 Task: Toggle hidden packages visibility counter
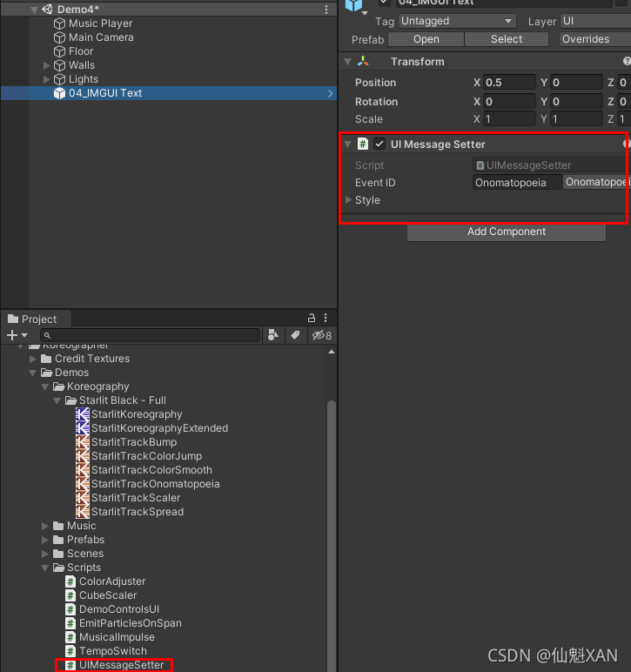coord(322,335)
